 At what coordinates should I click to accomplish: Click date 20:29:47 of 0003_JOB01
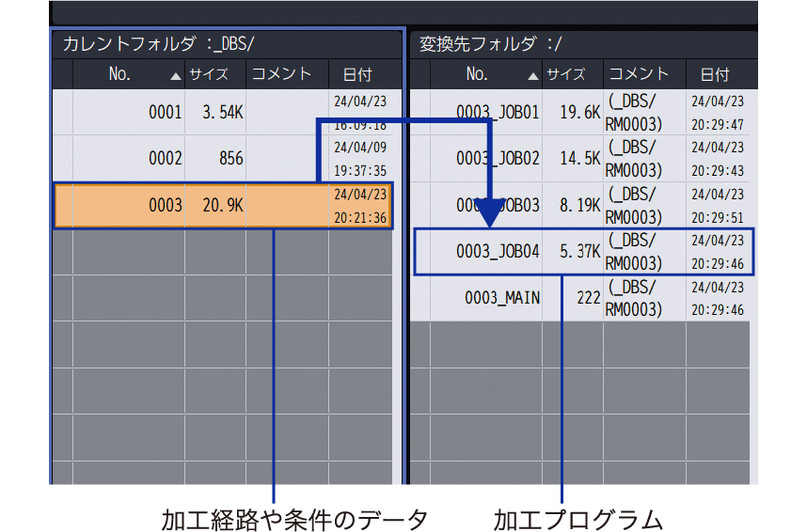pos(718,125)
